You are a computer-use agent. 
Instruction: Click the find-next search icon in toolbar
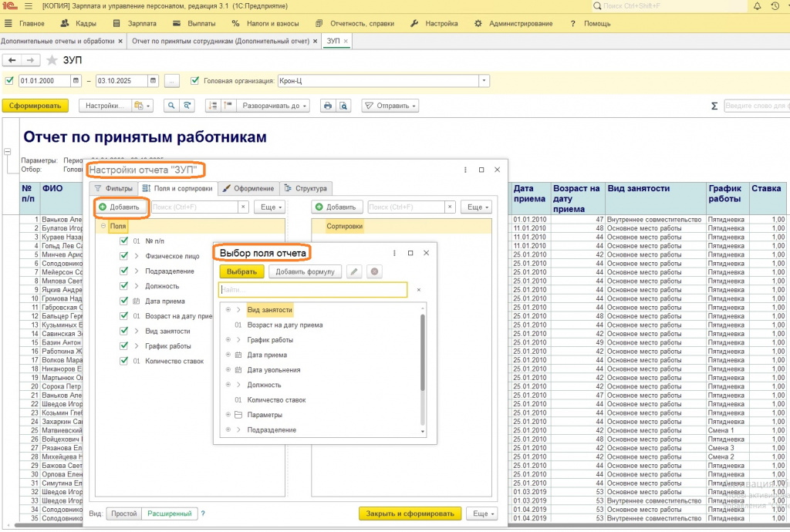pyautogui.click(x=187, y=106)
